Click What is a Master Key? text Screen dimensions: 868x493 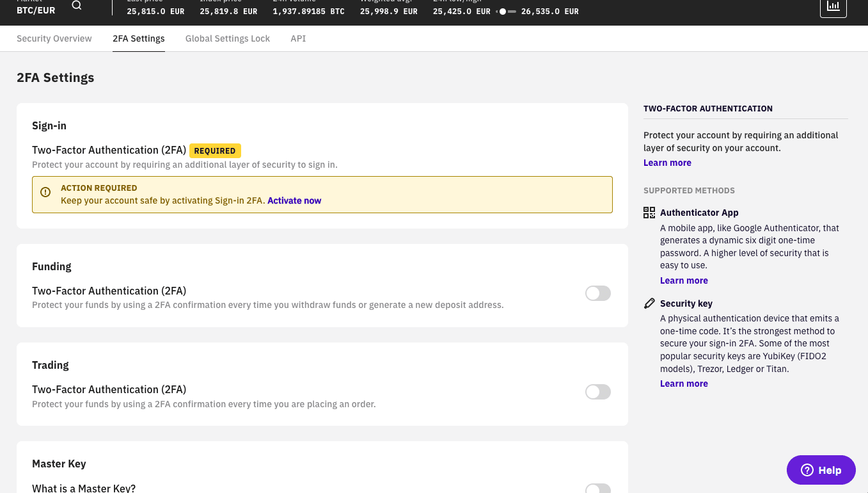84,488
